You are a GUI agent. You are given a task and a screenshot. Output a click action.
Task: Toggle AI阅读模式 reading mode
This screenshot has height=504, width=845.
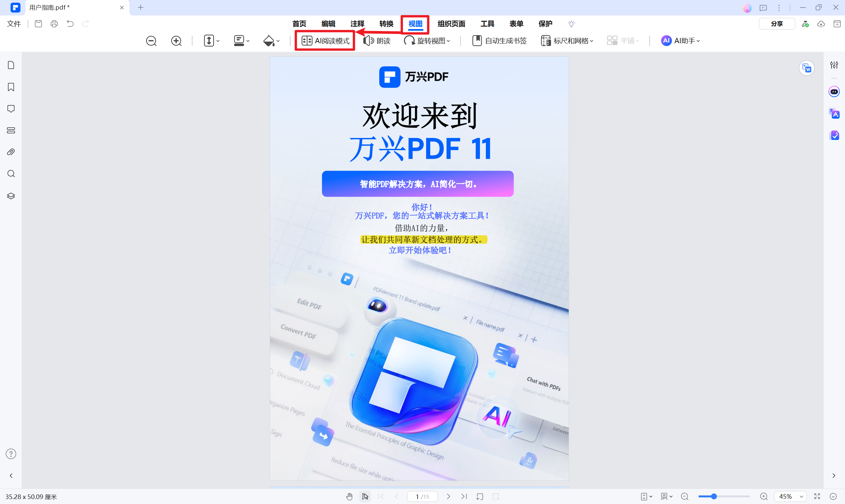pos(325,41)
